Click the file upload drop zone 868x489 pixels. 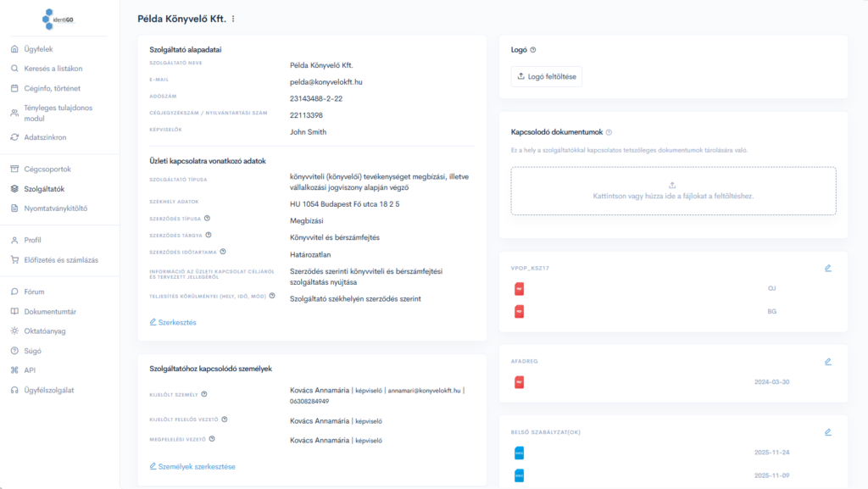[x=673, y=191]
